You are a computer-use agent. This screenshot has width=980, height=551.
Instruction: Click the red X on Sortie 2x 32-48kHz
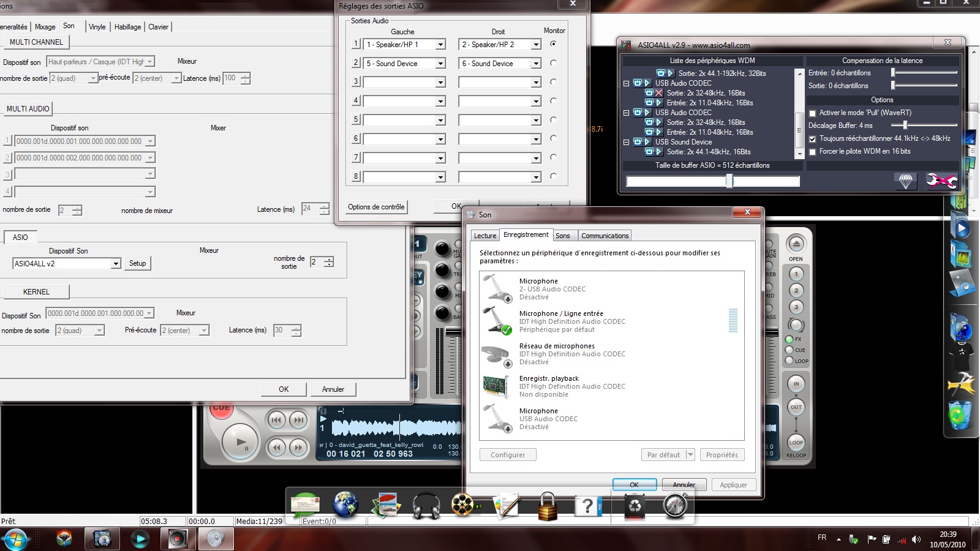[658, 92]
